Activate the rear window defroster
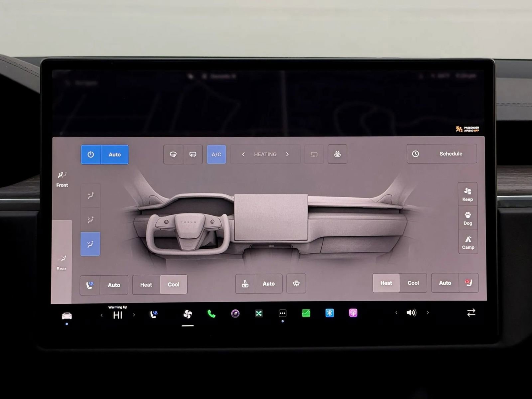This screenshot has height=399, width=532. coord(192,154)
